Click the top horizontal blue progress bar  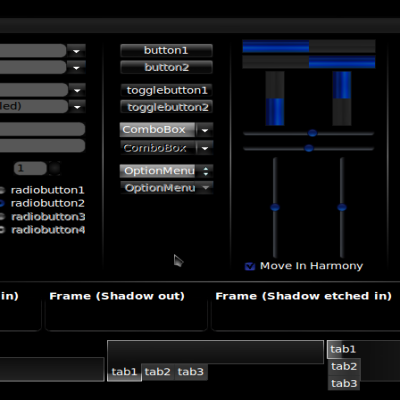[309, 47]
